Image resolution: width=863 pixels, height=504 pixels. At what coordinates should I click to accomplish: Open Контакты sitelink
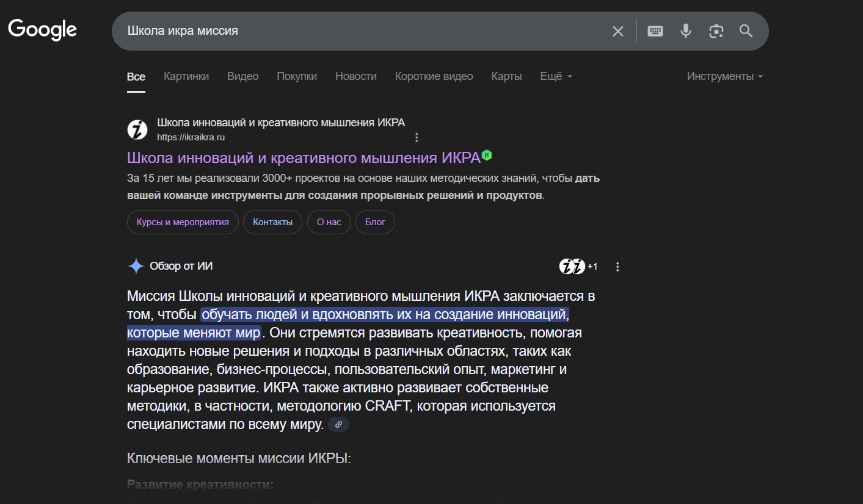272,222
